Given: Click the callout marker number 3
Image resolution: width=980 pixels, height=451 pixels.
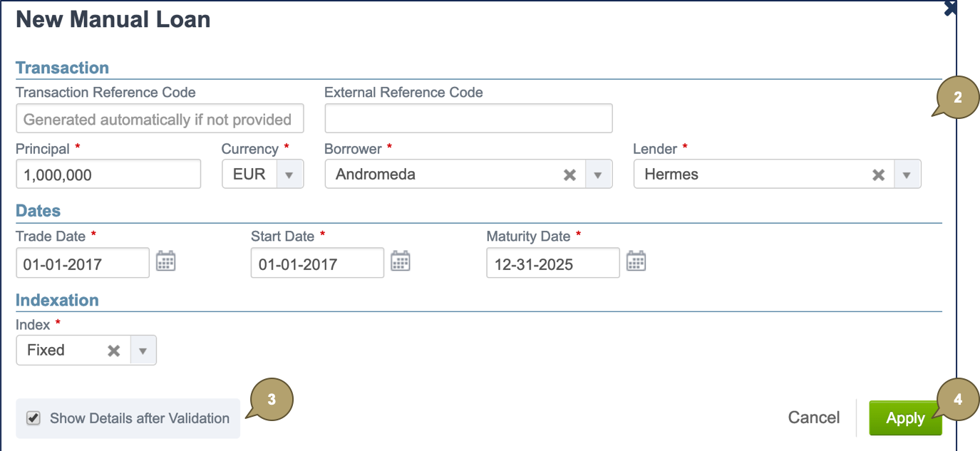Looking at the screenshot, I should [x=271, y=400].
